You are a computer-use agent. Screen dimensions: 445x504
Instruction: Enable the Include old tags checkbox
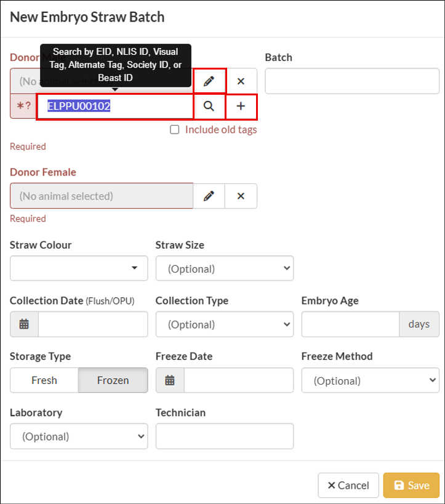175,130
